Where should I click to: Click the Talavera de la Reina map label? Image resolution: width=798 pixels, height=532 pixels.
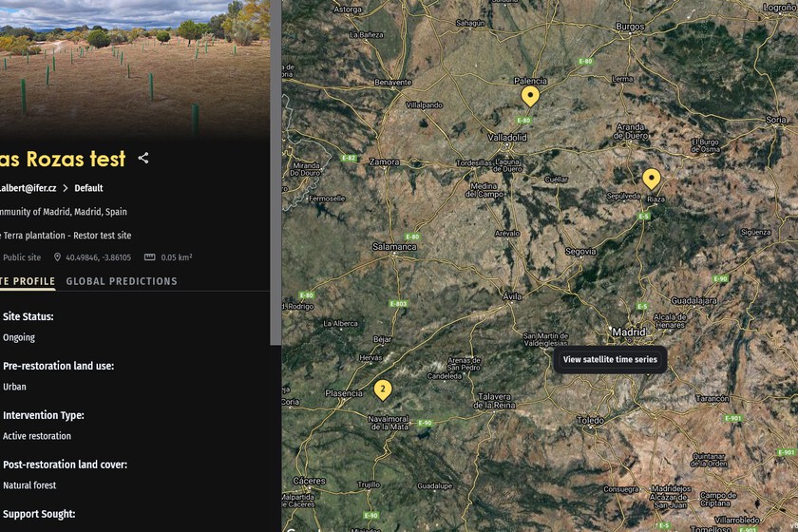494,401
